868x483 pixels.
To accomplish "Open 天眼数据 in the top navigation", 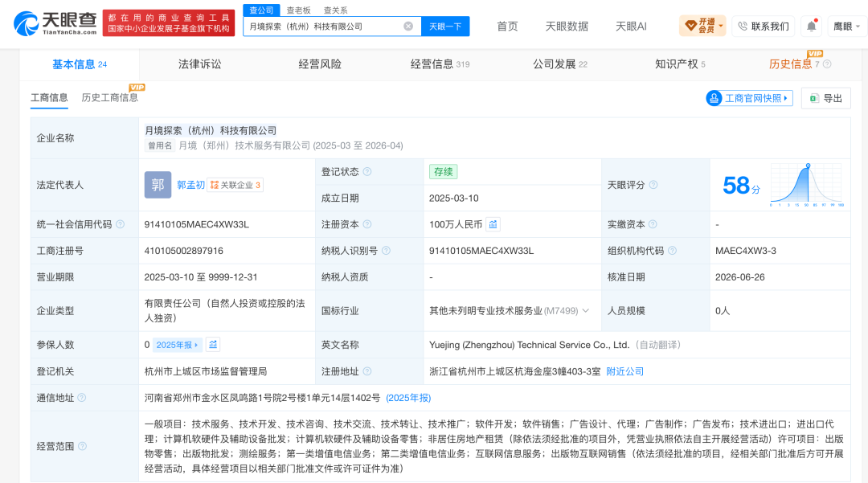I will pyautogui.click(x=567, y=26).
